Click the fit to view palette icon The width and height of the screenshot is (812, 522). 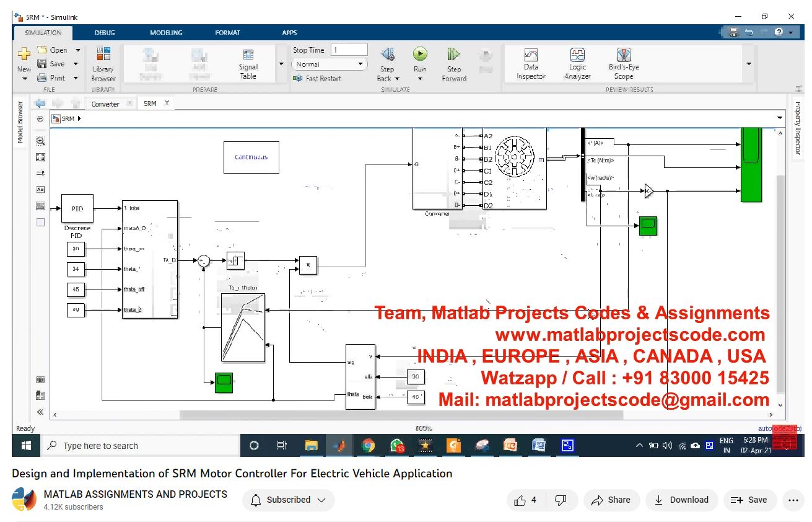coord(40,157)
